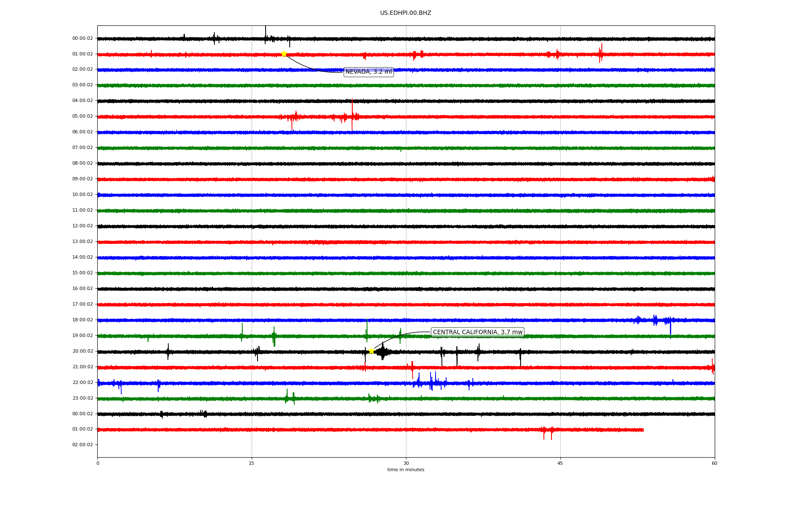812x508 pixels.
Task: Click the 22:00:02 time label
Action: (x=82, y=383)
